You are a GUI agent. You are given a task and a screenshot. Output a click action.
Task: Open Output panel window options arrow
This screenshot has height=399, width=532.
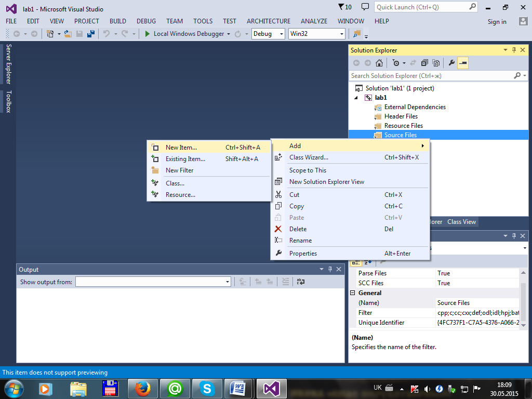[x=321, y=270]
